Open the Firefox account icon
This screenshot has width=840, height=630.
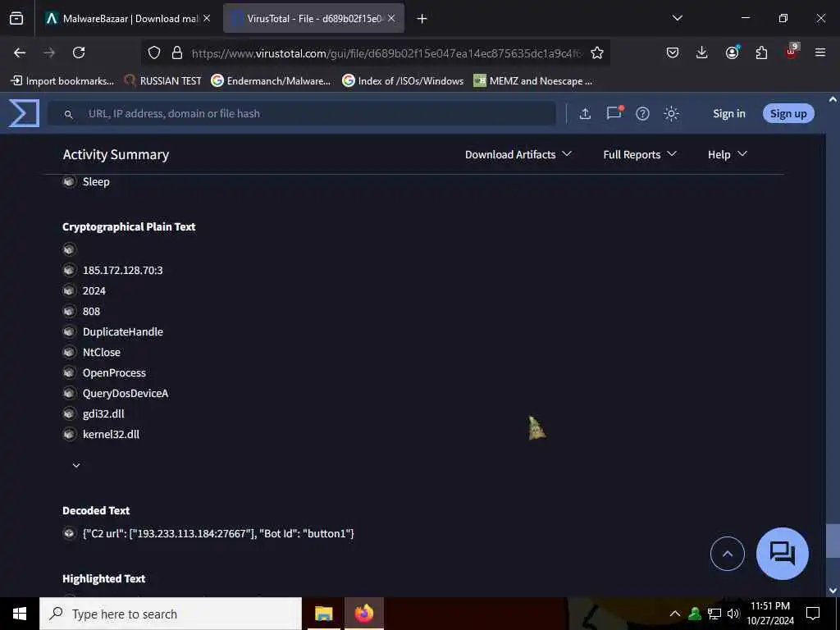[732, 52]
